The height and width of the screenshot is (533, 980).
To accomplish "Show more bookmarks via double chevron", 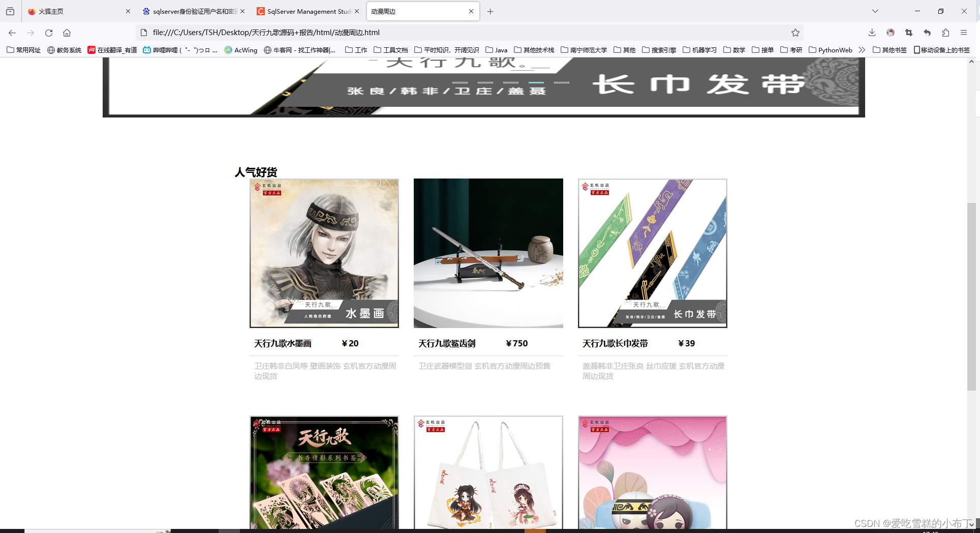I will pos(862,50).
